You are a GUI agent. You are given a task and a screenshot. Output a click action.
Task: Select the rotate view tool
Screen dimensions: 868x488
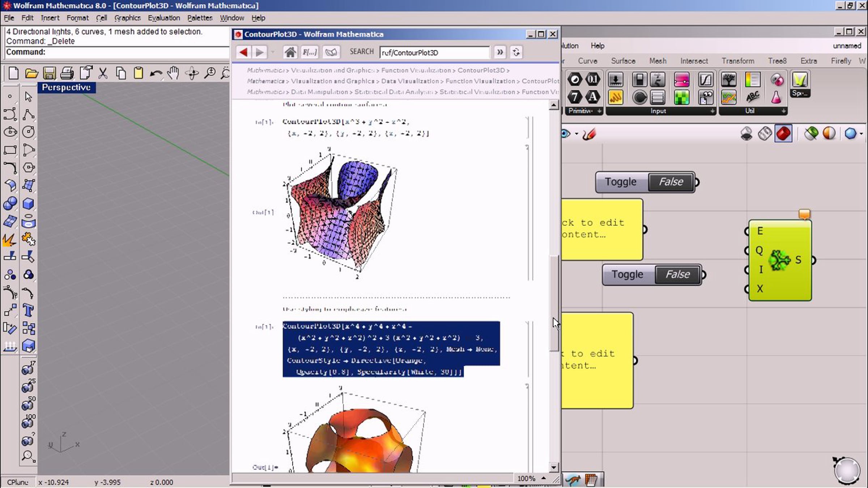point(192,73)
